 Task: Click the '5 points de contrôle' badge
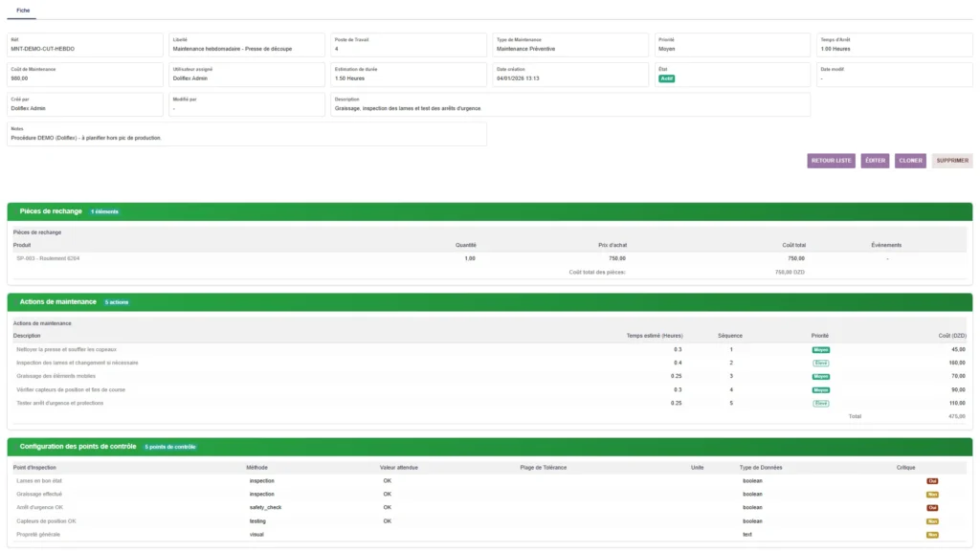170,447
